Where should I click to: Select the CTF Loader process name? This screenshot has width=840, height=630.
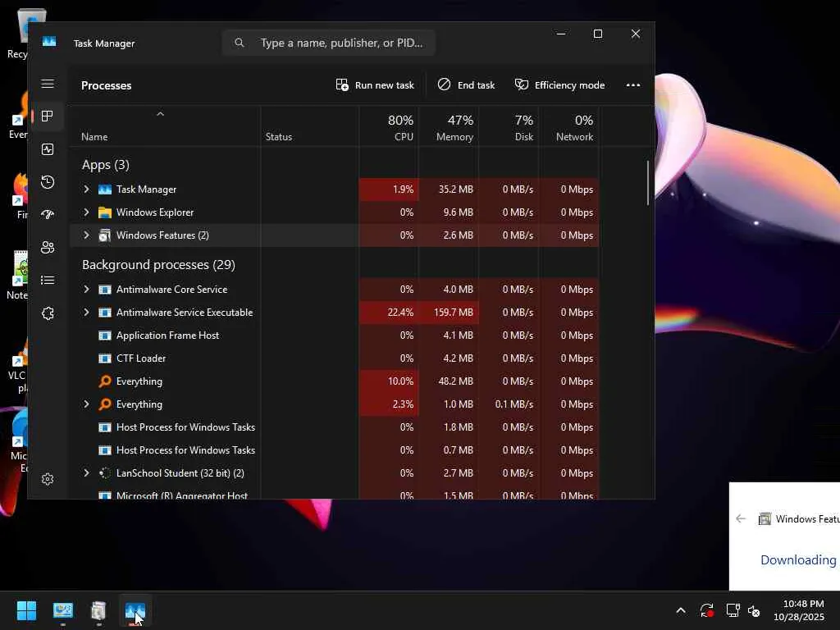(x=141, y=358)
